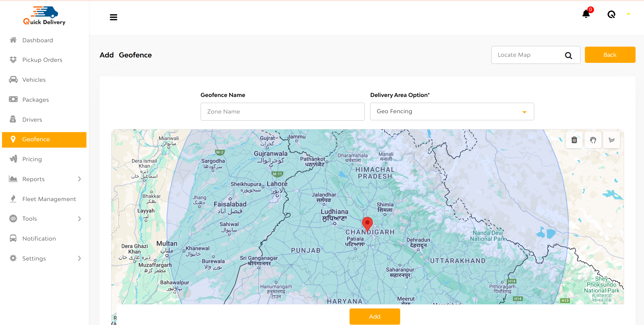The width and height of the screenshot is (644, 325).
Task: Select the polygon drawing tool on map
Action: coord(612,140)
